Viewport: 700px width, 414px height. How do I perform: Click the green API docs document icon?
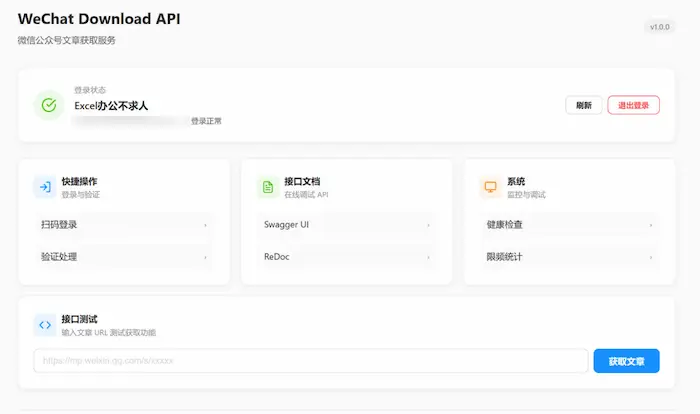click(267, 187)
